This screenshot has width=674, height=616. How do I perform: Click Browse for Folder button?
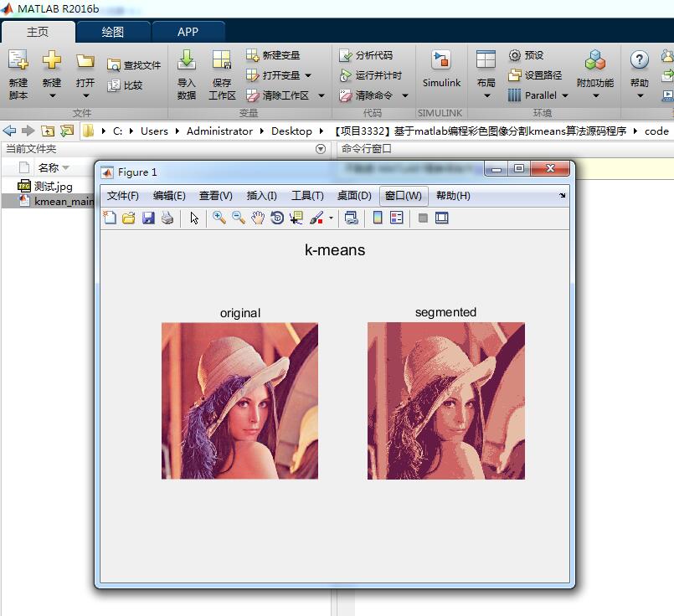point(67,131)
